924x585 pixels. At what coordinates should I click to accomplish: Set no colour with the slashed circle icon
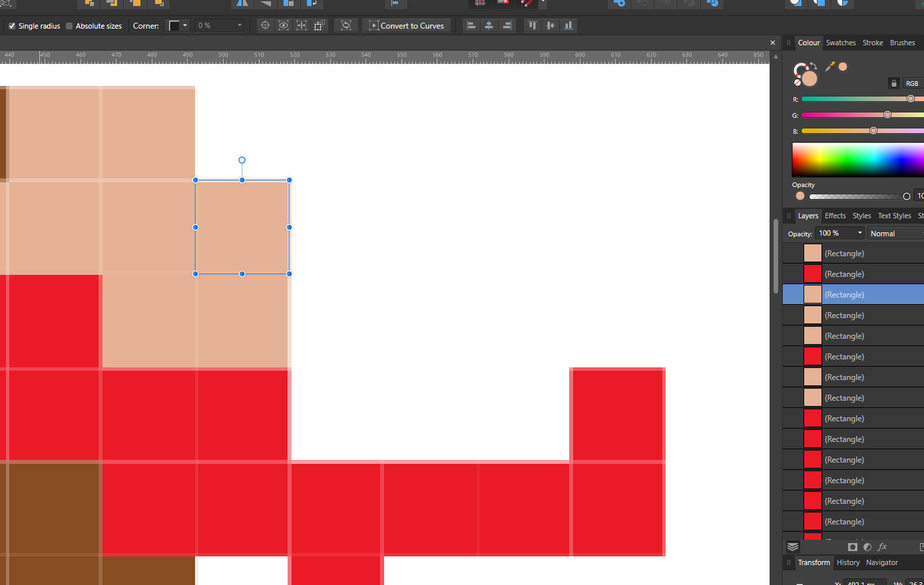pos(798,82)
